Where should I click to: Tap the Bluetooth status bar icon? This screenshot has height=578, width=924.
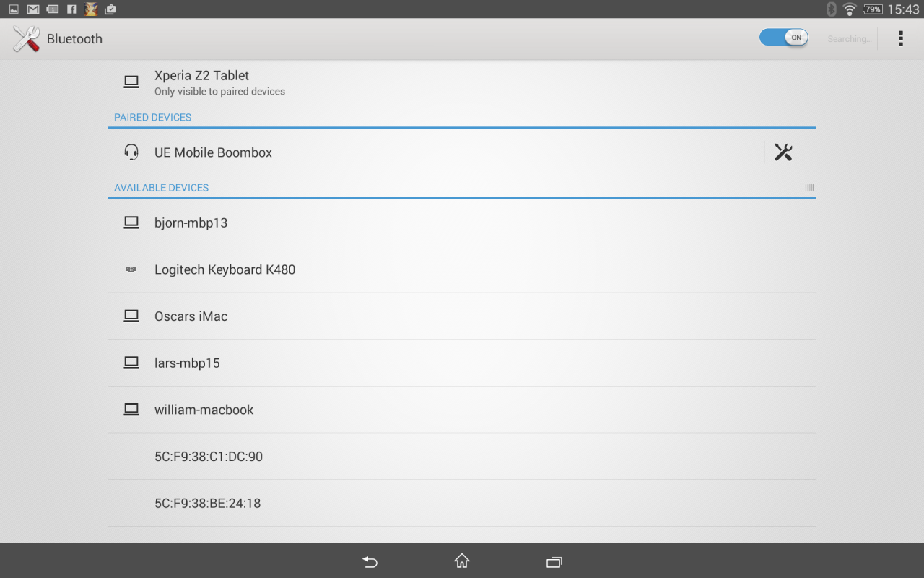coord(832,9)
